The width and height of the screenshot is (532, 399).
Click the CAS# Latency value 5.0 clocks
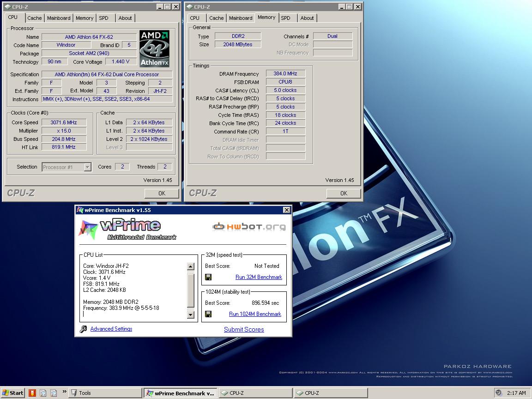pos(285,90)
